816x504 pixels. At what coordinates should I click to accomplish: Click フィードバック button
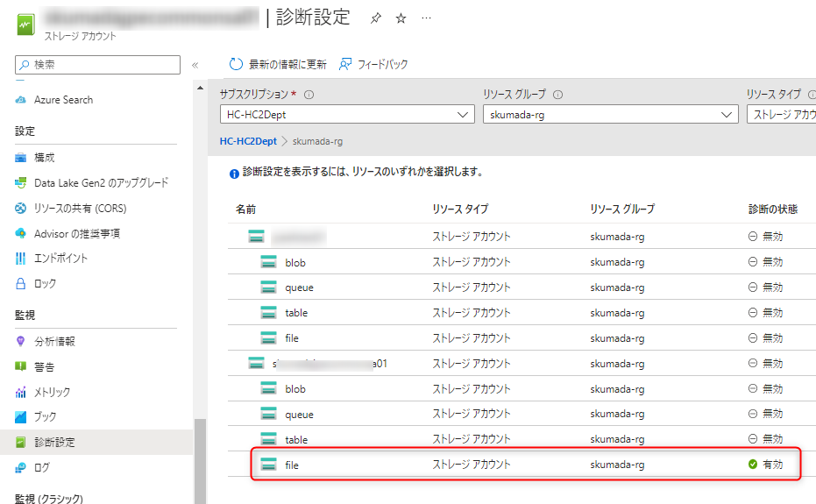(373, 64)
